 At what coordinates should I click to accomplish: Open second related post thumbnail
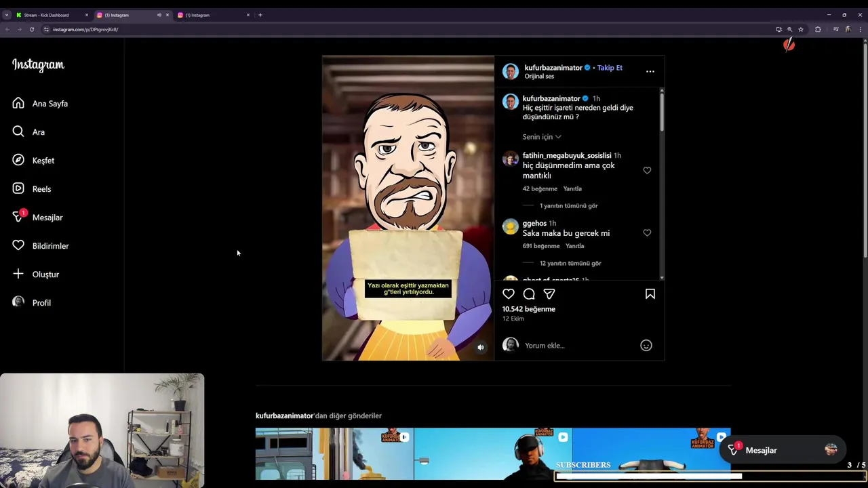493,453
